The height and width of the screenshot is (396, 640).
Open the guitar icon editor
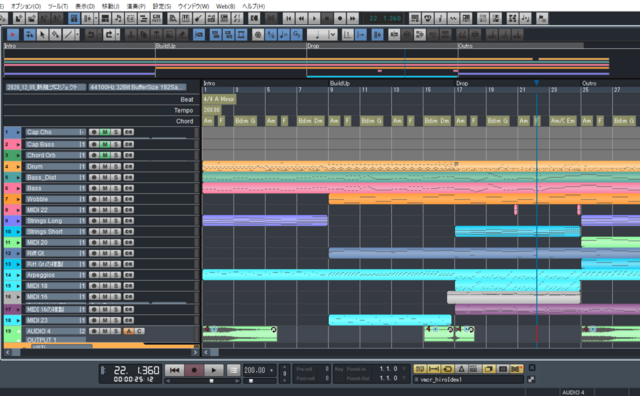[198, 18]
